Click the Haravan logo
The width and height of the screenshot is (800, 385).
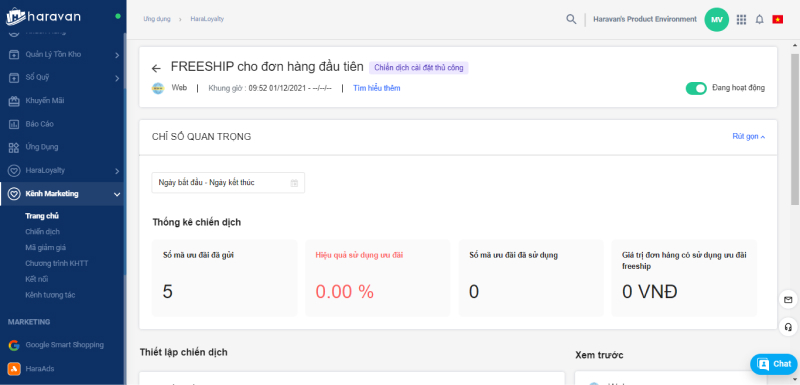(x=43, y=16)
